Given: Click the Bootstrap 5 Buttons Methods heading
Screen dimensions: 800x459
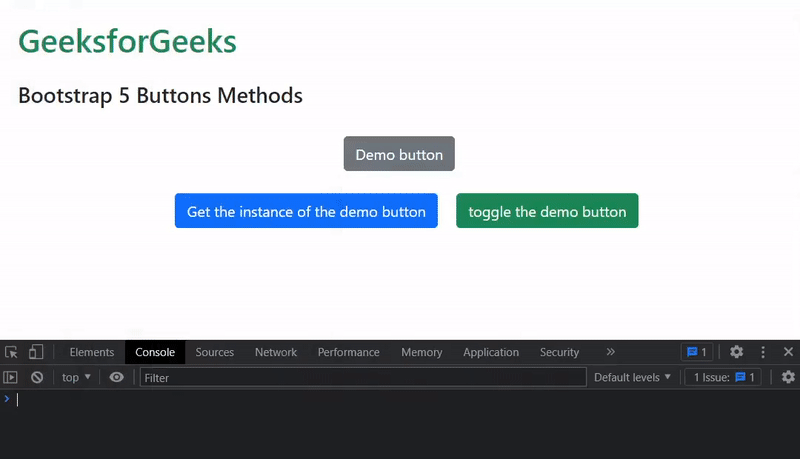Looking at the screenshot, I should [160, 96].
